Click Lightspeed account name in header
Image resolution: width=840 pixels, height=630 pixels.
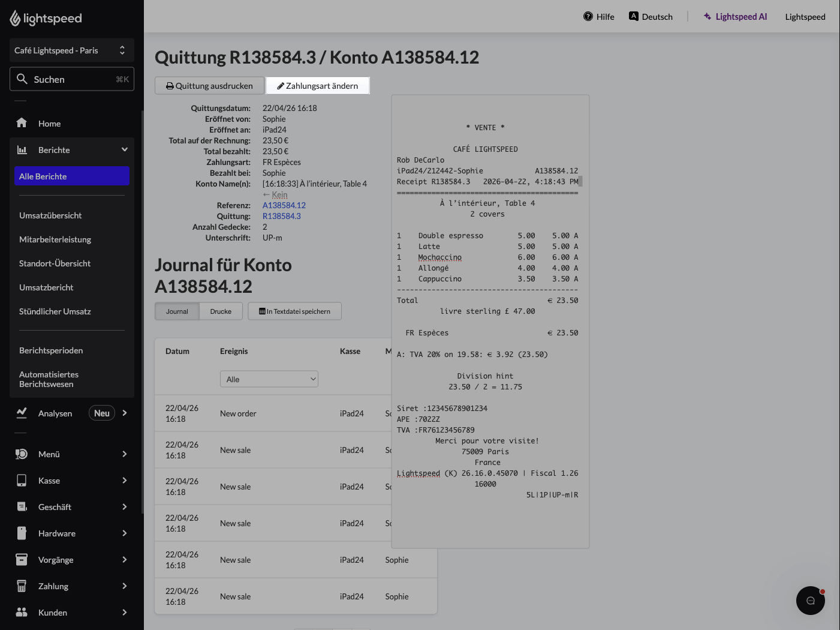click(x=805, y=17)
